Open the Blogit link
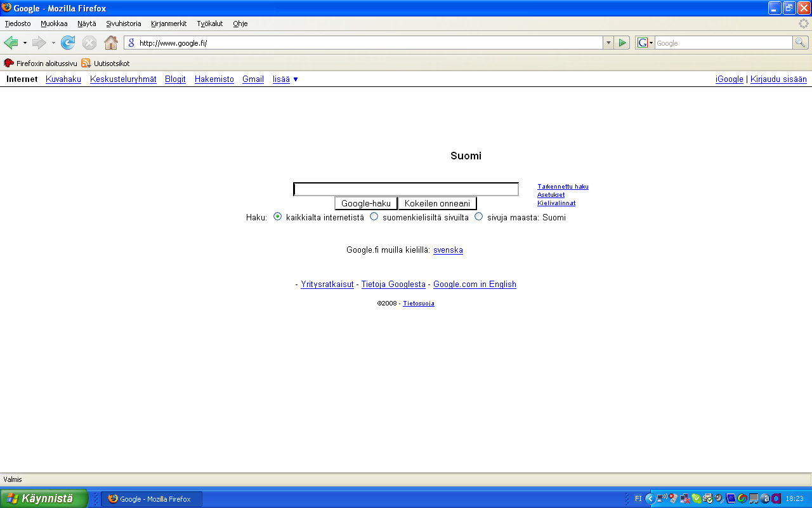Screen dimensions: 812x508 coord(175,79)
